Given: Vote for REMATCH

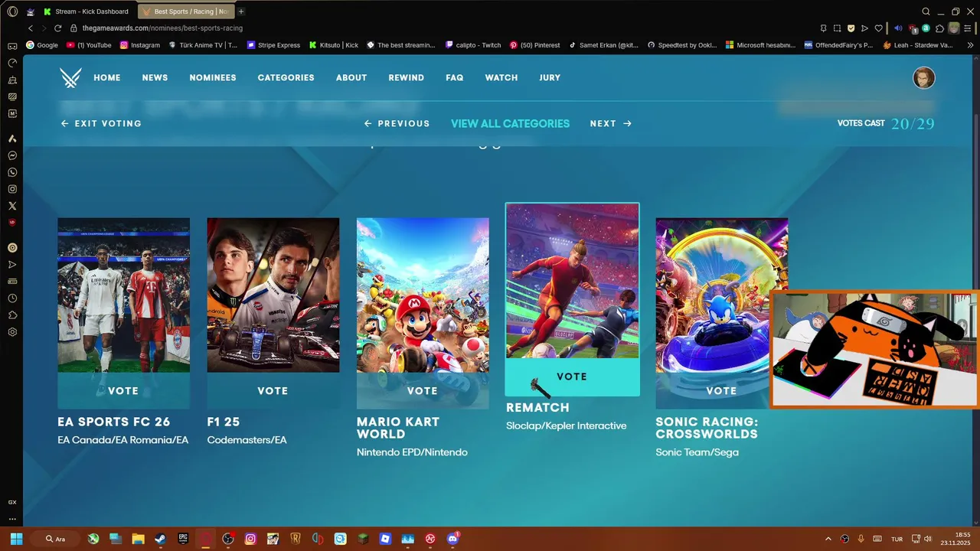Looking at the screenshot, I should click(572, 377).
